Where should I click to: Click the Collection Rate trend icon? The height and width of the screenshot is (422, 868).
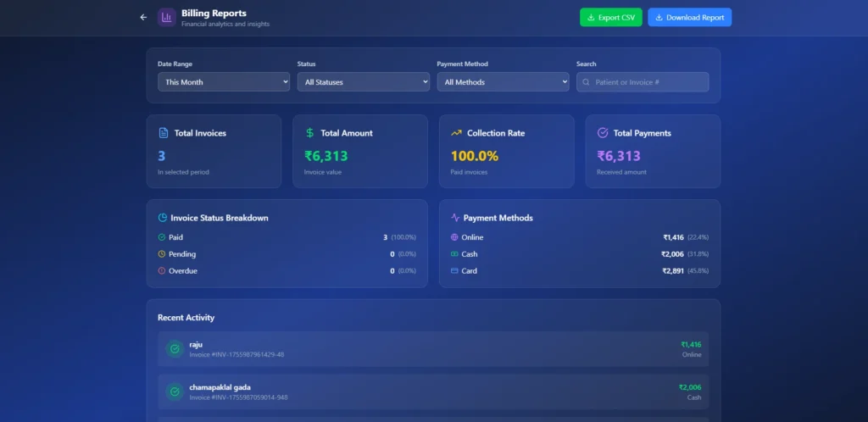pyautogui.click(x=456, y=133)
